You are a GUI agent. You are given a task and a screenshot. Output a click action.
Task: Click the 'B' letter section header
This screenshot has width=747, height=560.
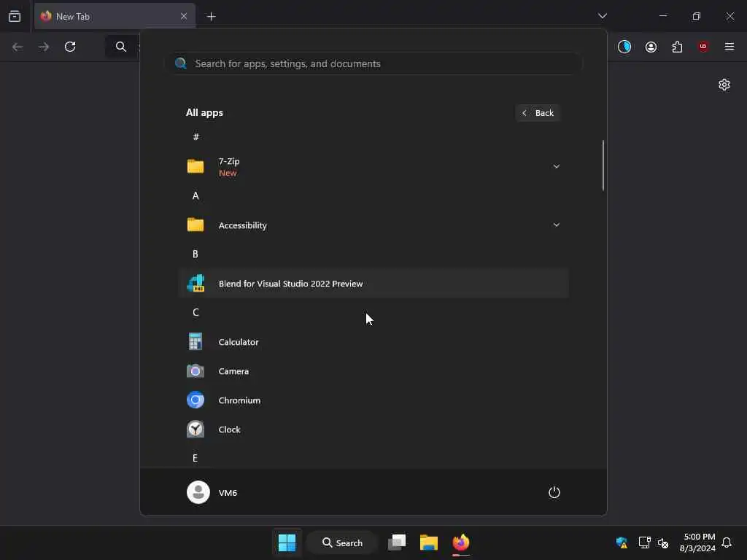196,254
